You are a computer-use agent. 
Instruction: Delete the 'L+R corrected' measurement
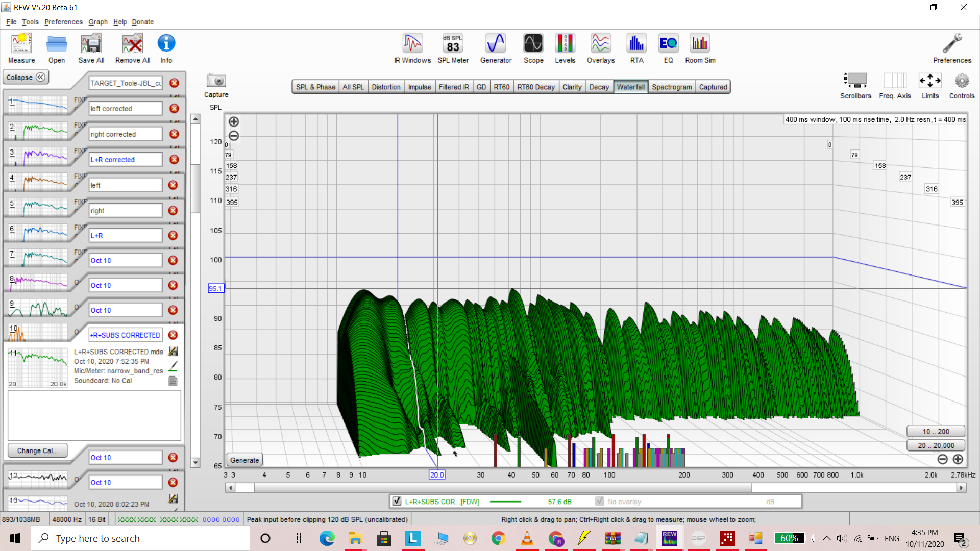(x=174, y=159)
